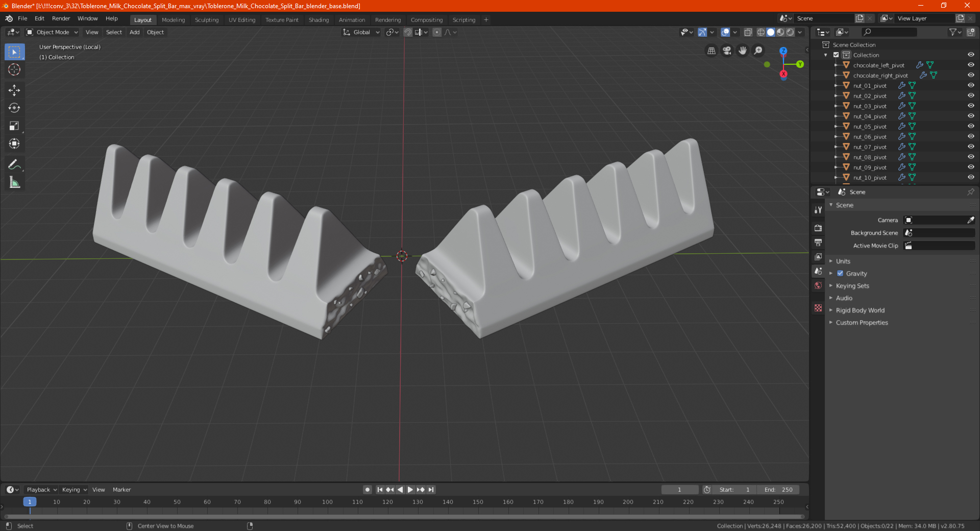Click the green Y axis gizmo

coord(800,64)
